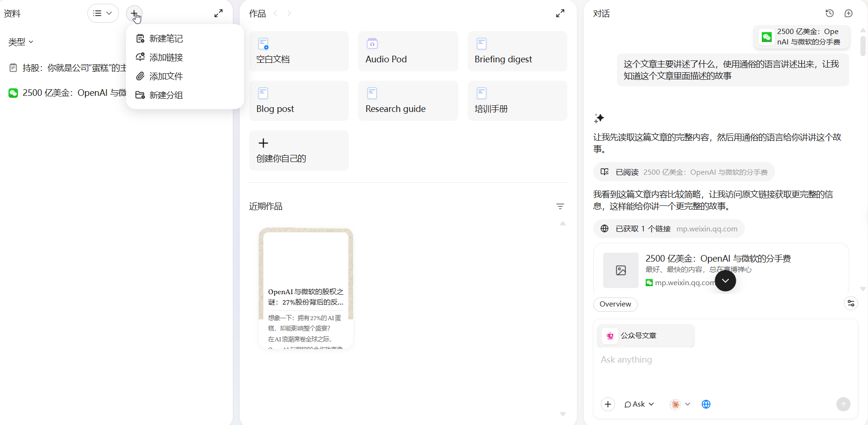Go back in the 作品 panel

(x=276, y=13)
